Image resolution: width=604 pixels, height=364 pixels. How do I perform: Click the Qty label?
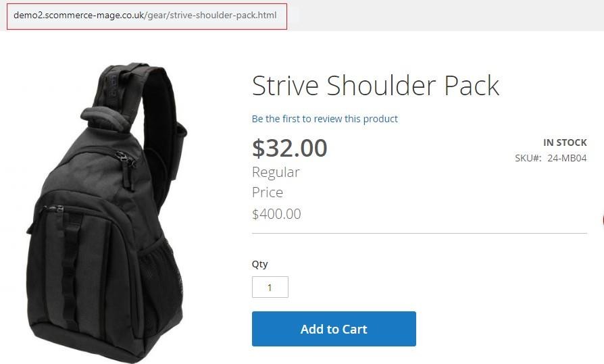pos(259,264)
